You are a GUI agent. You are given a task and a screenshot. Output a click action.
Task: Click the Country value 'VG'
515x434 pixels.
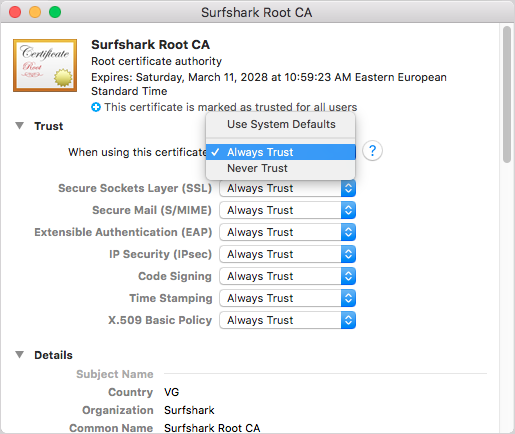point(171,392)
